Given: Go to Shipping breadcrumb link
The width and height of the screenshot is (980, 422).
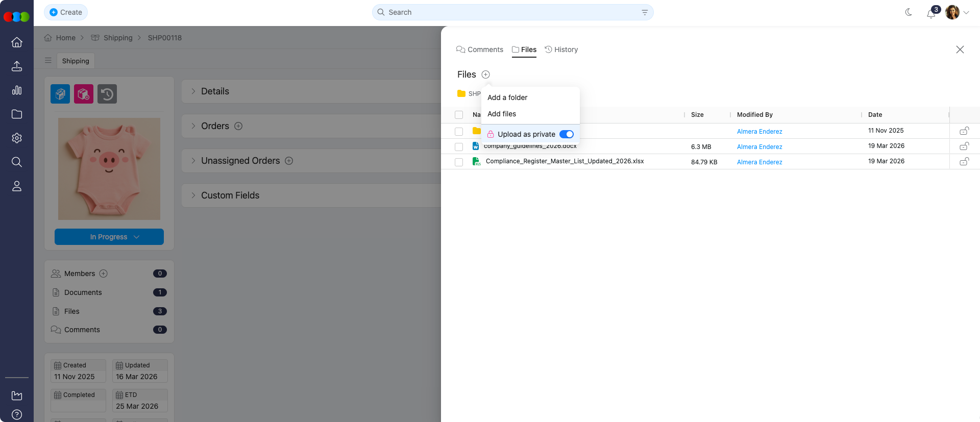Looking at the screenshot, I should click(x=112, y=38).
